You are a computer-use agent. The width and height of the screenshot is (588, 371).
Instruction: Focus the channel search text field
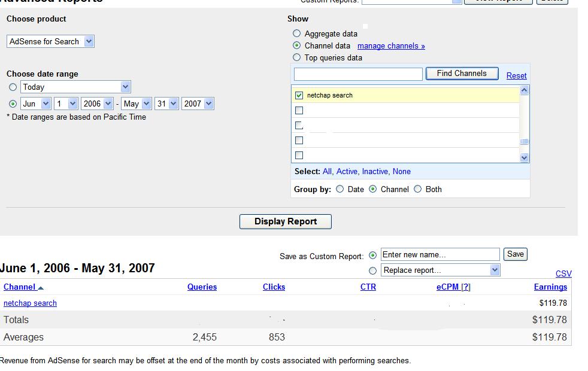tap(358, 74)
